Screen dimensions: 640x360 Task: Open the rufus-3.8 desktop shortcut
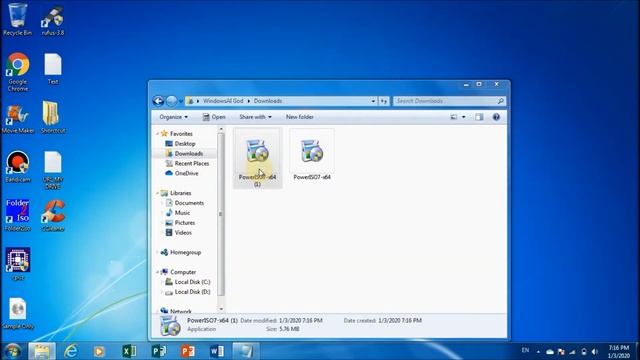coord(53,19)
